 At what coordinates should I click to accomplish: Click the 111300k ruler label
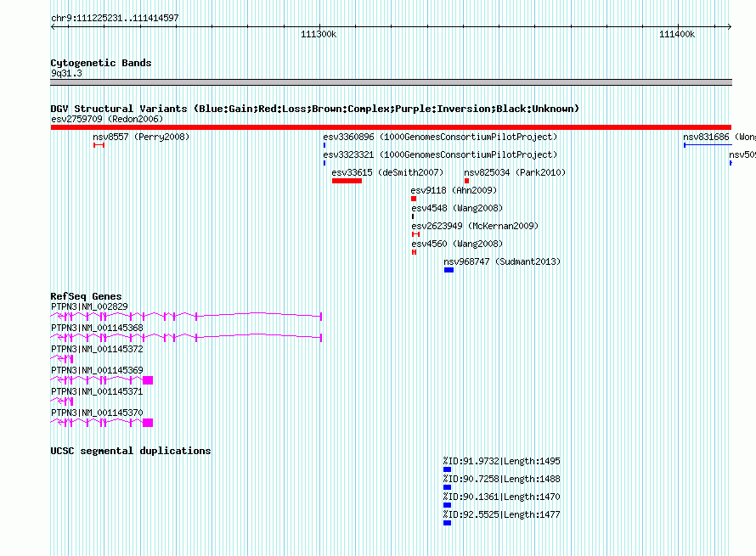pos(319,34)
